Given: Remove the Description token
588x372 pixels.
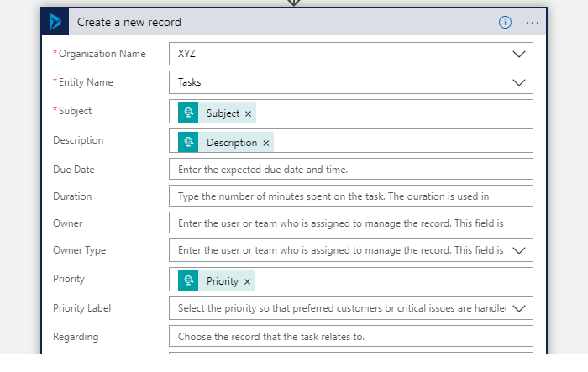Looking at the screenshot, I should (x=266, y=143).
